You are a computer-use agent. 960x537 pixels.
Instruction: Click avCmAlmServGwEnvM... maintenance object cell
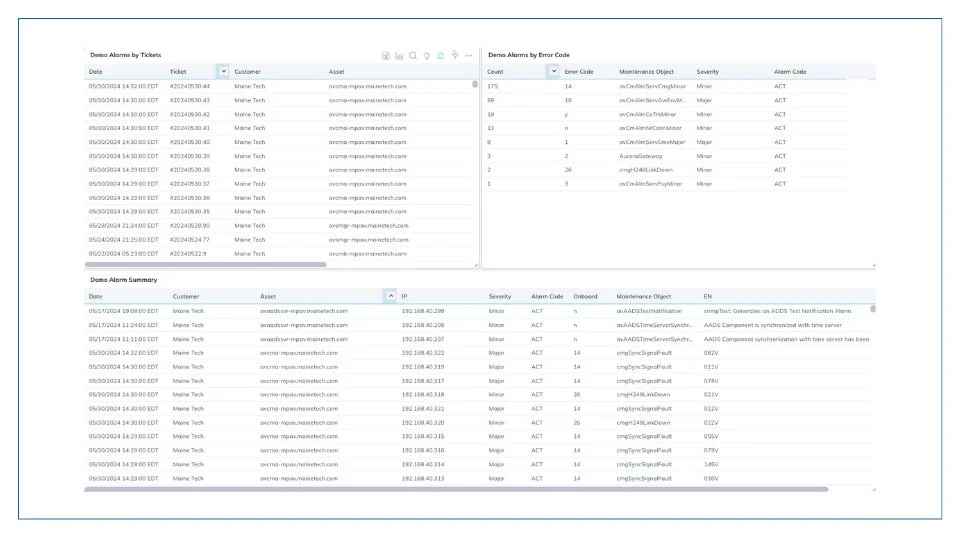[x=652, y=100]
